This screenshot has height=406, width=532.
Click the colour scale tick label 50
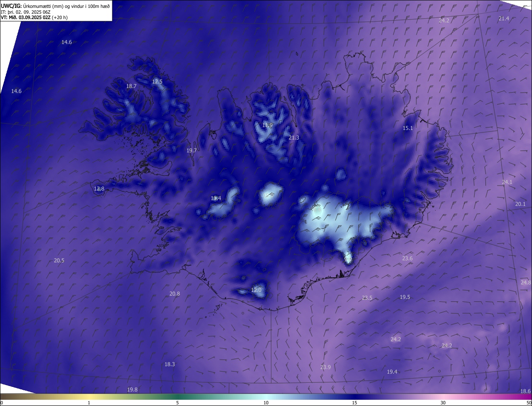[x=529, y=403]
